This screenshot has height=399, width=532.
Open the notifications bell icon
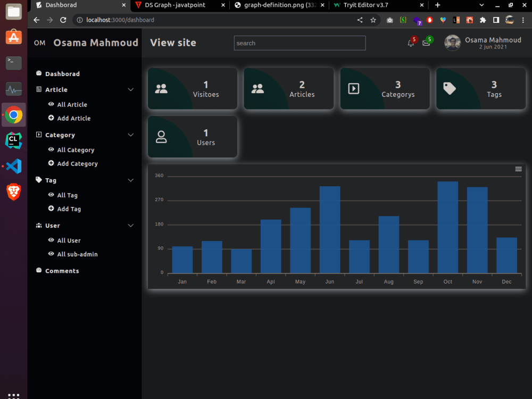coord(411,44)
